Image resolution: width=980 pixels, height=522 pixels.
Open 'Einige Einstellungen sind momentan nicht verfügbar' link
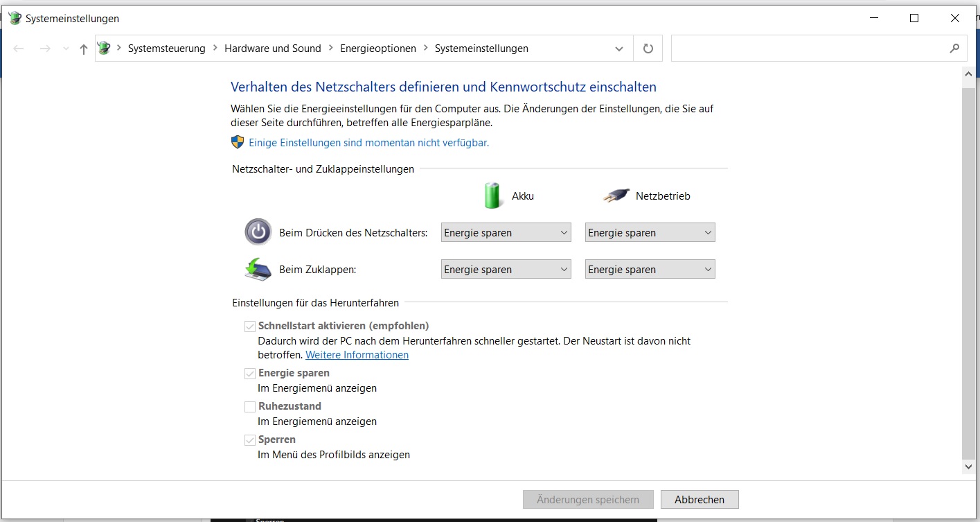point(368,142)
